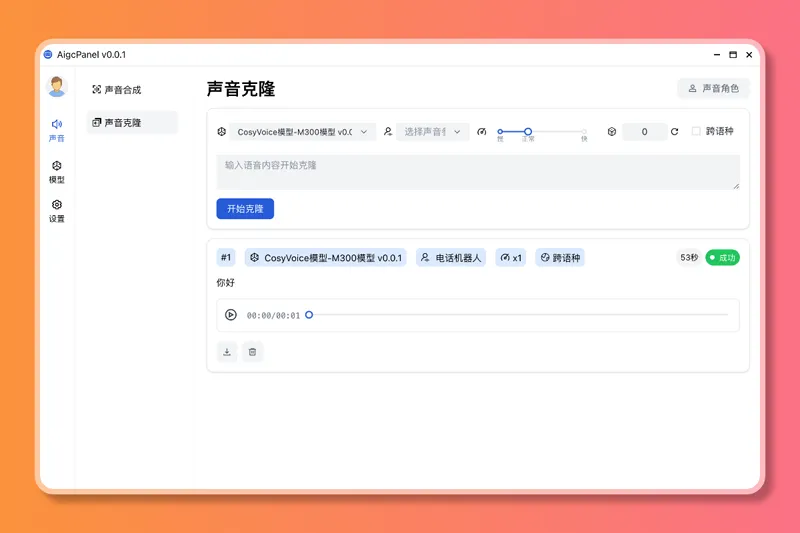This screenshot has height=533, width=800.
Task: Focus the 输入语音内容开始克隆 text area
Action: pos(478,171)
